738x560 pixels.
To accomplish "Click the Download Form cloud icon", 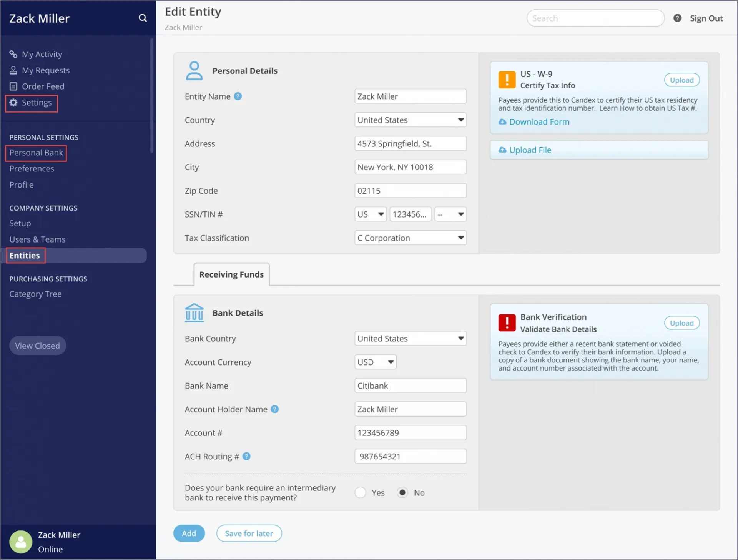I will click(502, 122).
